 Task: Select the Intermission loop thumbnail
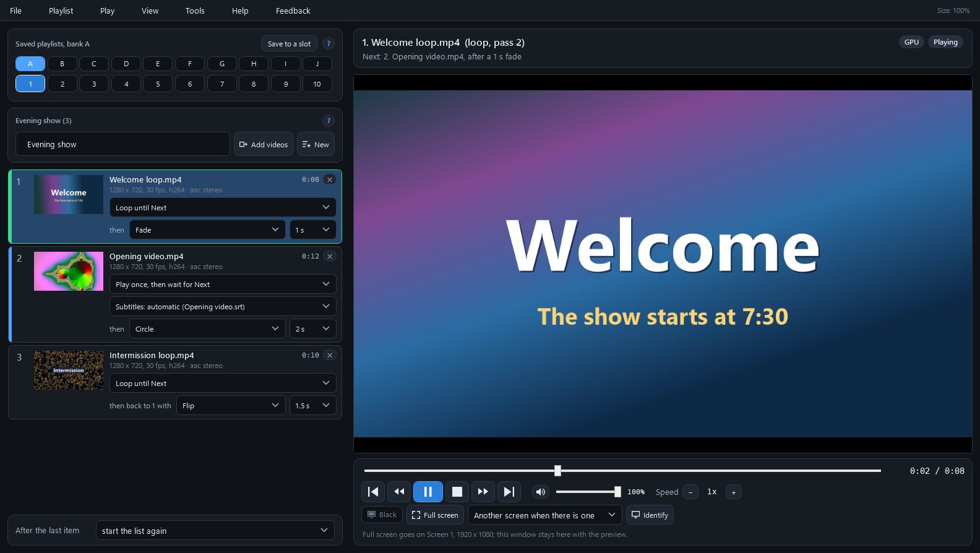click(x=69, y=370)
